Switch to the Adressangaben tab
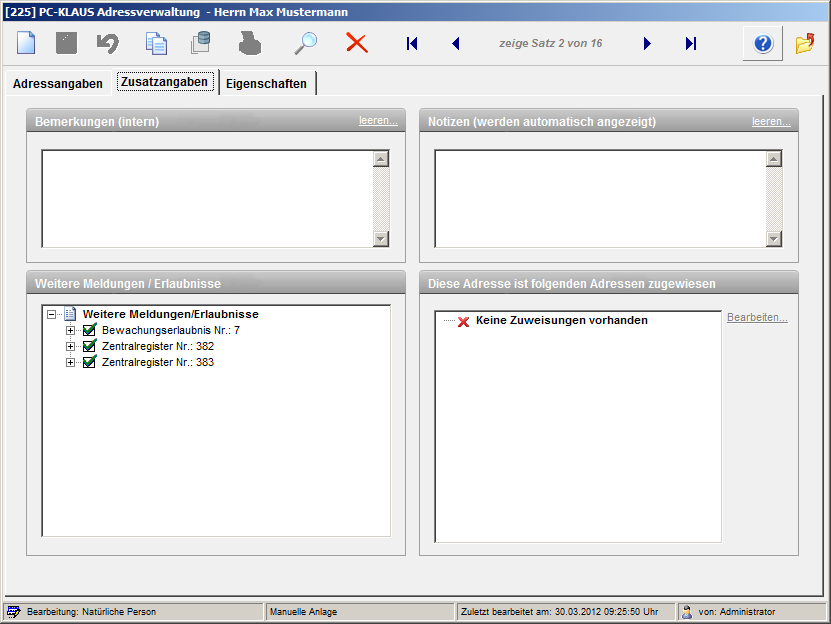831x624 pixels. (x=57, y=84)
